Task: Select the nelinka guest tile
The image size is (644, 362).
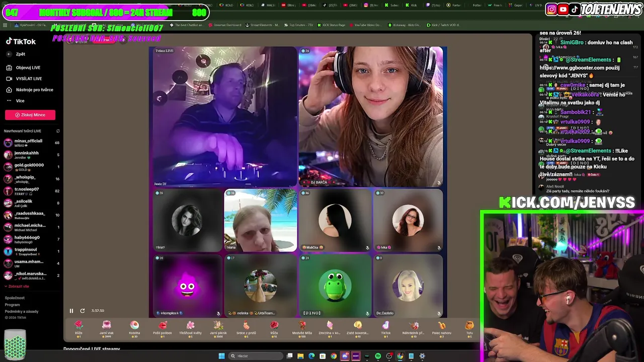Action: 261,286
